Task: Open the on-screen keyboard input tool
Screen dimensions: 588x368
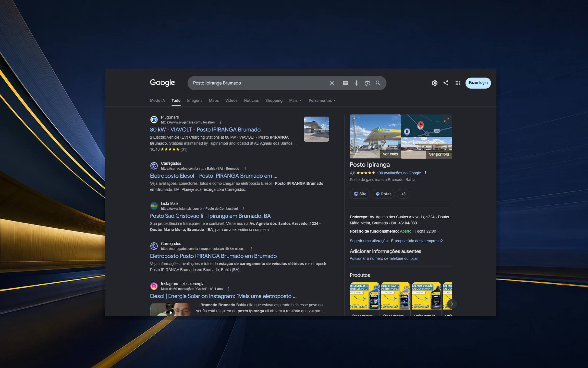Action: pos(345,83)
